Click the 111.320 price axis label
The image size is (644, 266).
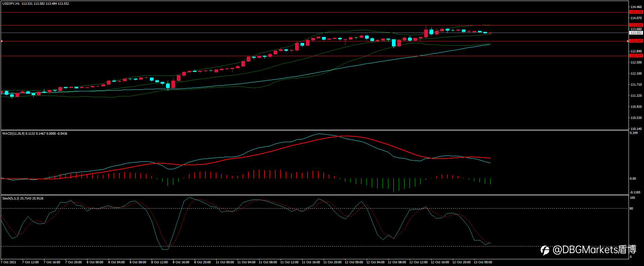tap(636, 96)
